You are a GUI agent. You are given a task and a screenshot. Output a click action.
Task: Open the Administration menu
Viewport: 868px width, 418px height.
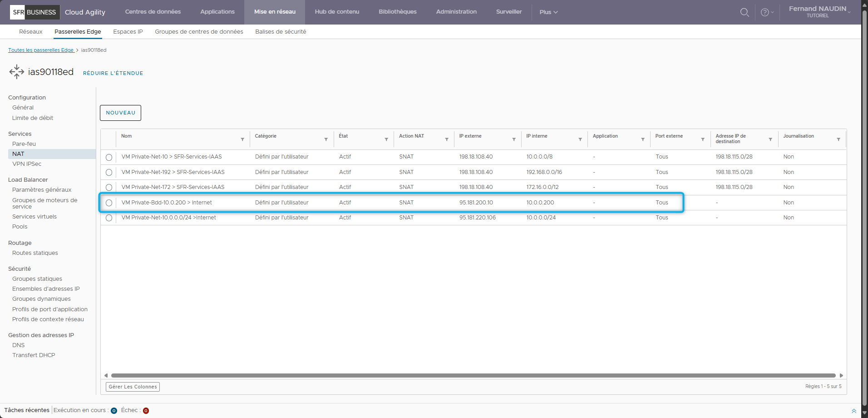tap(456, 12)
